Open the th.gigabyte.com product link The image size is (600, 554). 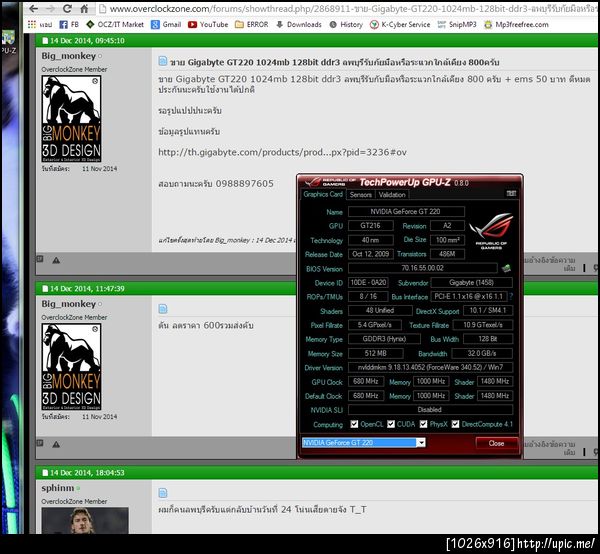click(x=282, y=152)
